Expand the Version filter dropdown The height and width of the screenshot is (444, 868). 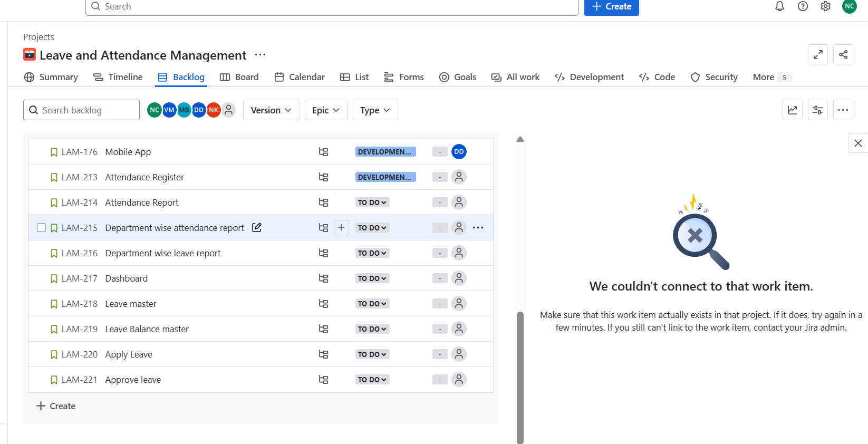click(271, 110)
